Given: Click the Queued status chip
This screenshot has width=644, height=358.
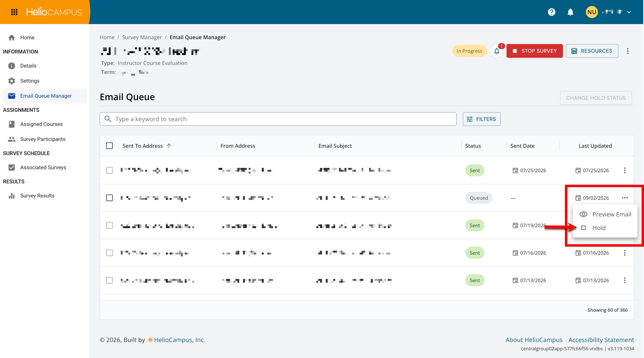Looking at the screenshot, I should 478,198.
